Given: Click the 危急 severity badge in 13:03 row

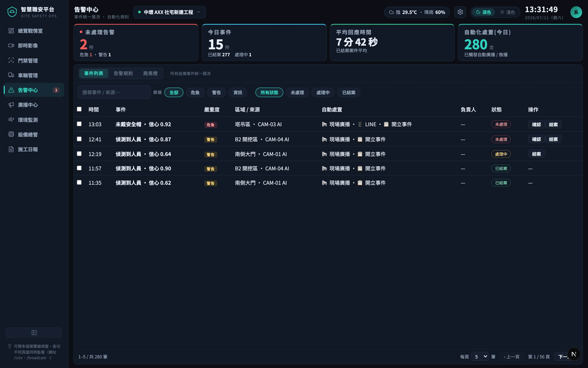Looking at the screenshot, I should click(x=210, y=125).
